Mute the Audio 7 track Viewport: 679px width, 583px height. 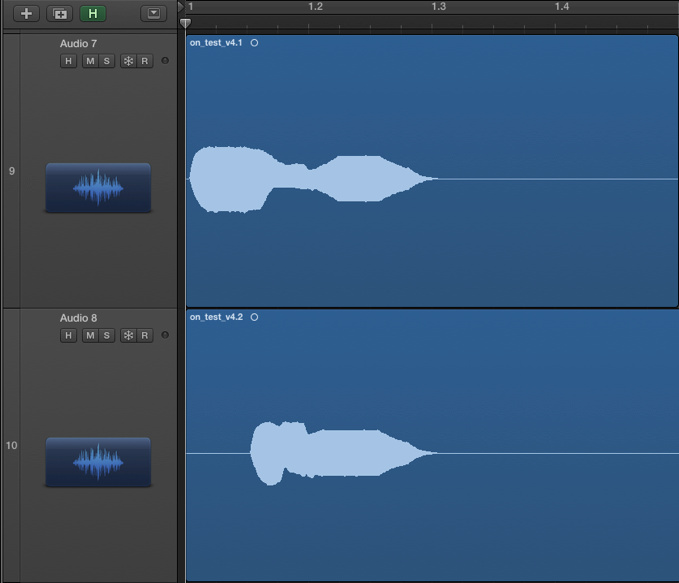click(x=90, y=61)
